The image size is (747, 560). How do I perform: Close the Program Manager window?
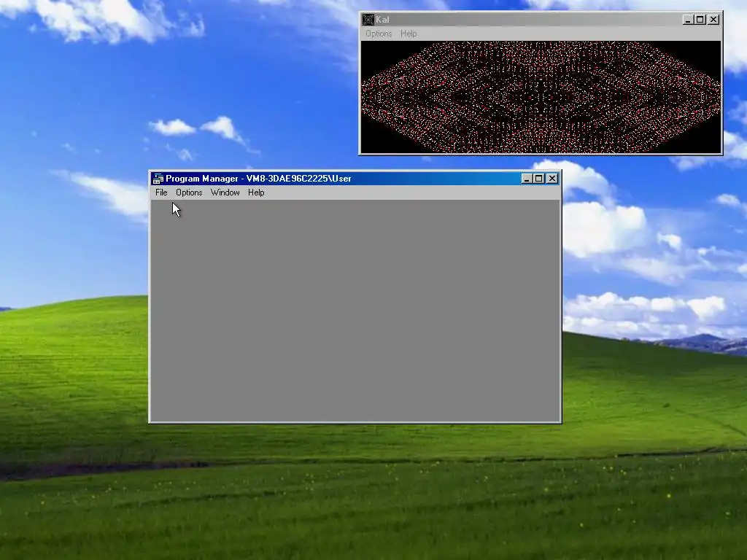[552, 179]
